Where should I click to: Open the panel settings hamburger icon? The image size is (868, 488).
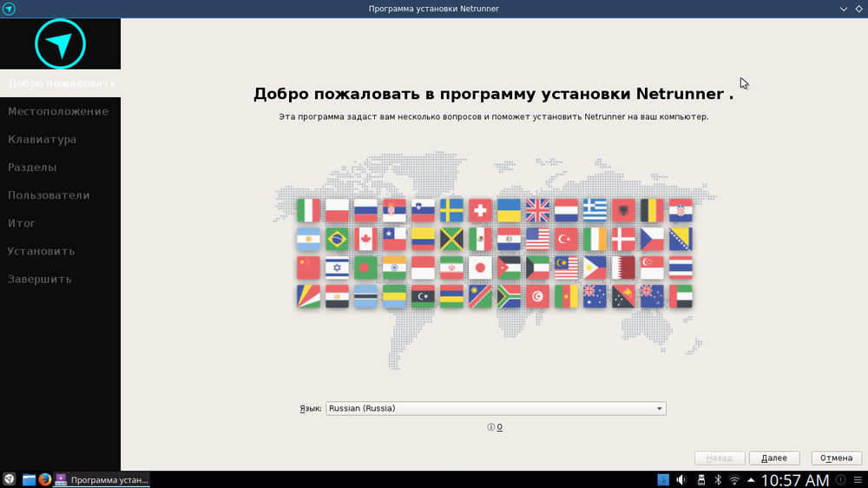point(858,479)
